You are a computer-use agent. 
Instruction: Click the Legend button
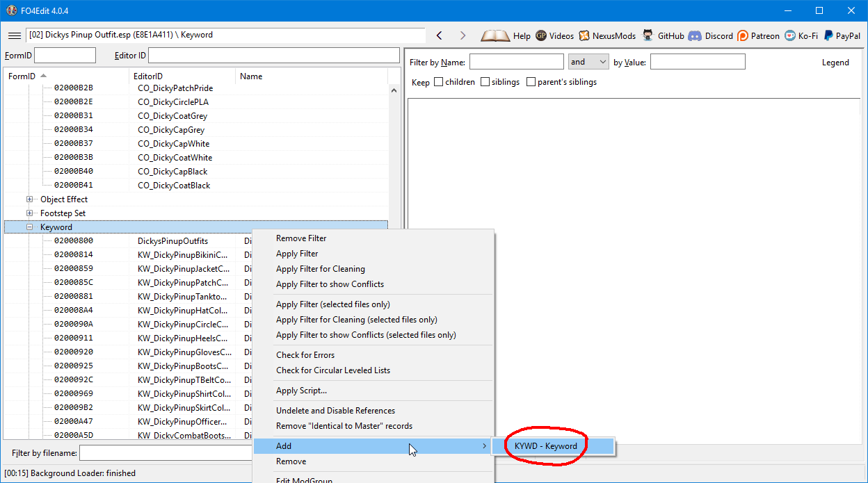click(835, 63)
